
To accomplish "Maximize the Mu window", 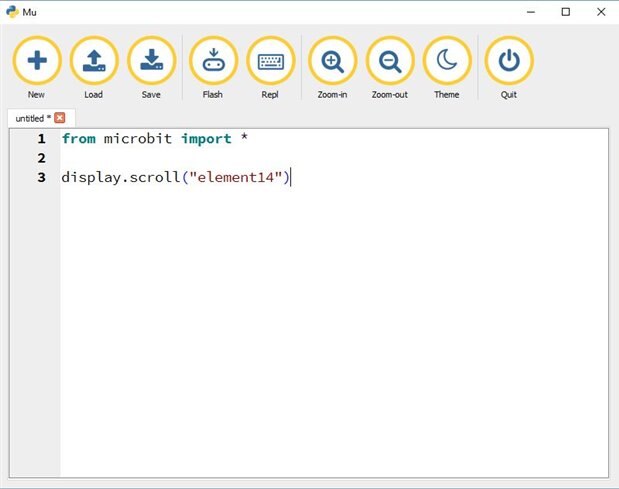I will click(x=566, y=12).
